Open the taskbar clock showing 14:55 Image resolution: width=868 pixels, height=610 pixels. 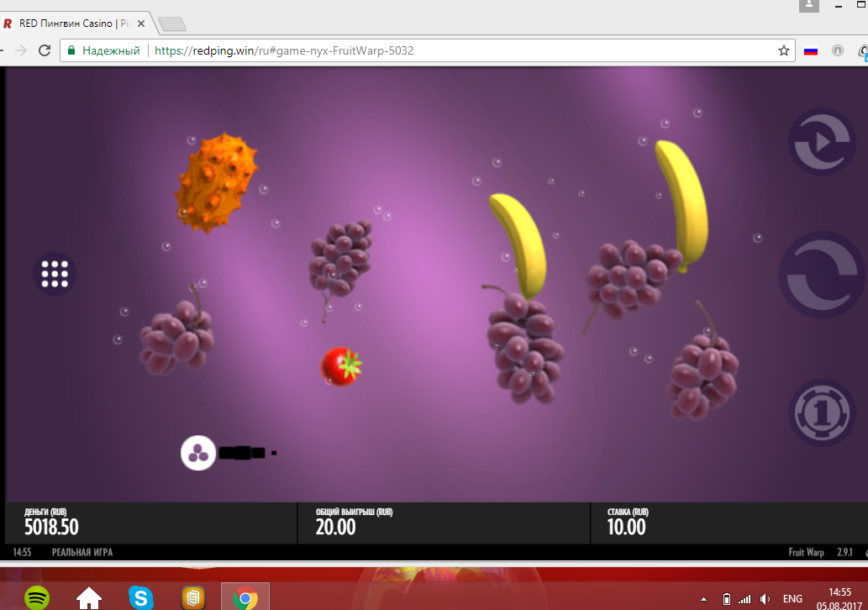[839, 599]
